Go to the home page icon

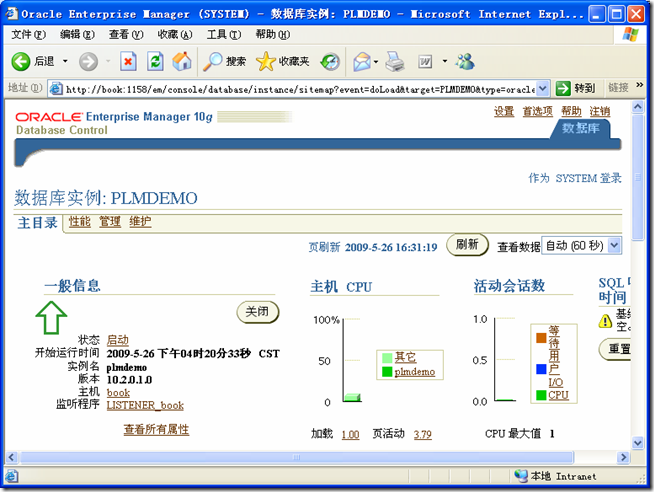coord(182,61)
